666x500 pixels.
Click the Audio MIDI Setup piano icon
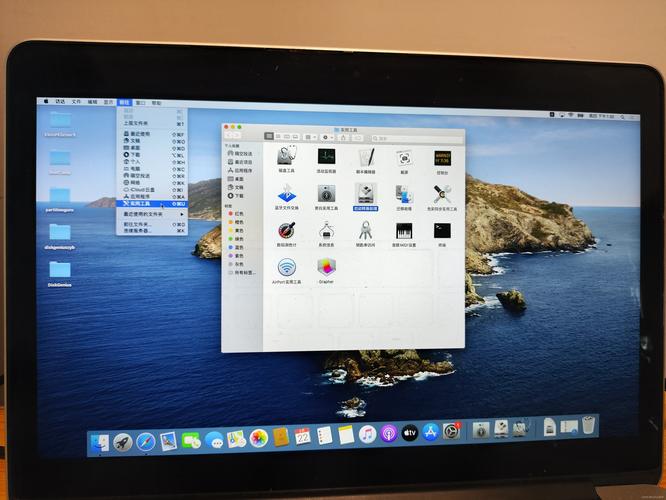coord(403,230)
